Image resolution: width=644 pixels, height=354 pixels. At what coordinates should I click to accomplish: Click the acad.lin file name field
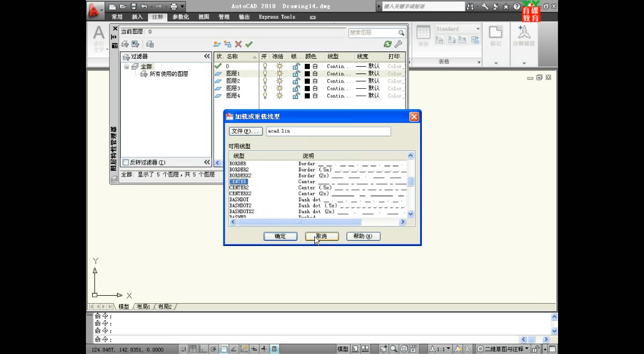coord(328,131)
